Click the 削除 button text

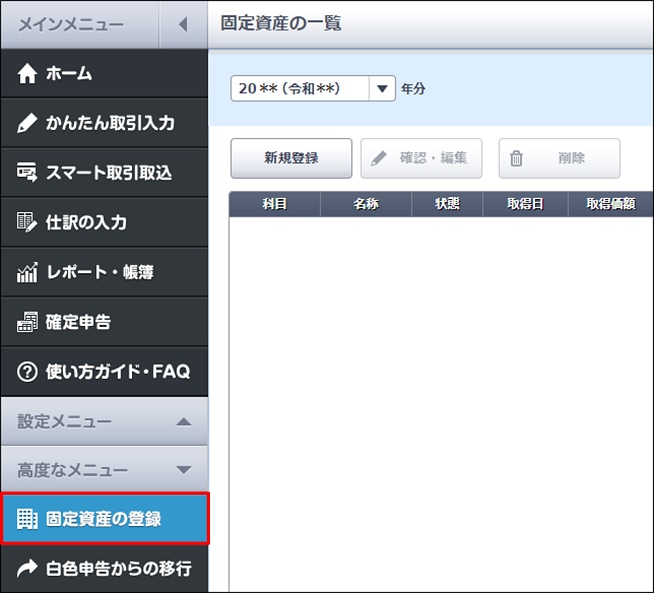click(571, 158)
